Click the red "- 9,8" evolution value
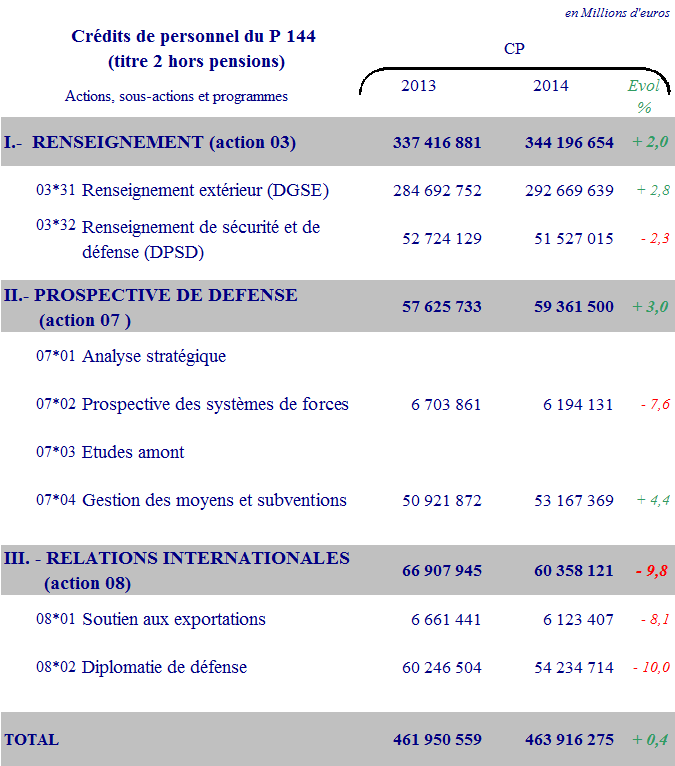 650,571
